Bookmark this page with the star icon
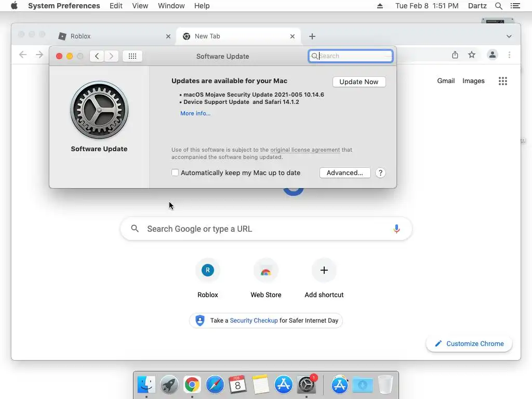 472,55
